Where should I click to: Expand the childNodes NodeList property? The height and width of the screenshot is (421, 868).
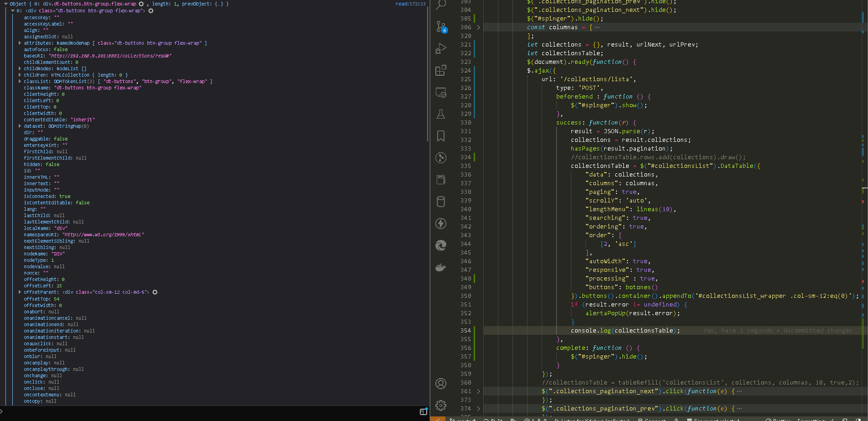coord(20,68)
